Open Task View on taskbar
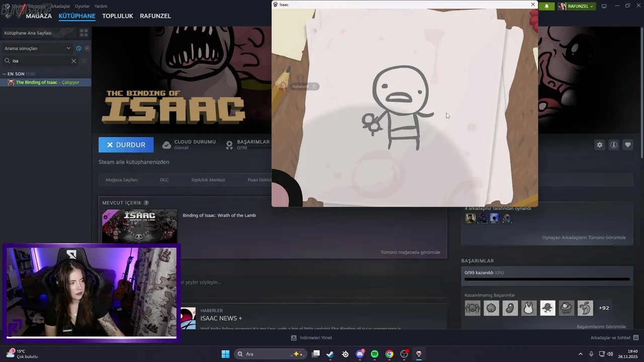Viewport: 644px width, 362px height. pos(315,354)
